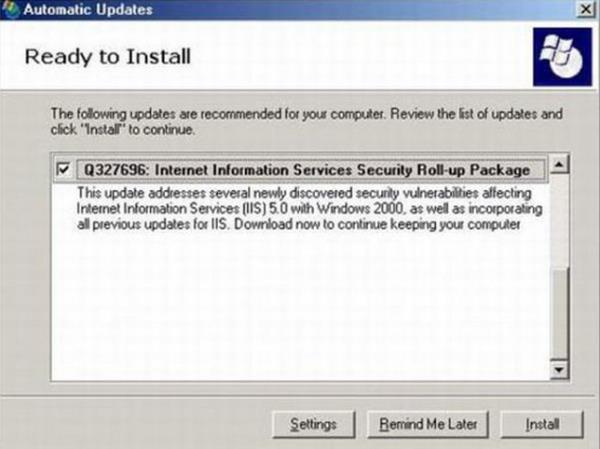The height and width of the screenshot is (449, 600).
Task: Uncheck the Q327696 update checkbox
Action: tap(65, 169)
